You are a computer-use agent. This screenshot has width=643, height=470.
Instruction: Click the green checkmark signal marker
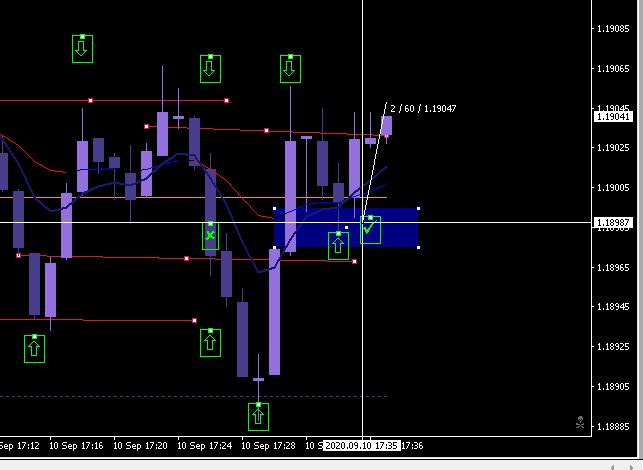pyautogui.click(x=370, y=230)
